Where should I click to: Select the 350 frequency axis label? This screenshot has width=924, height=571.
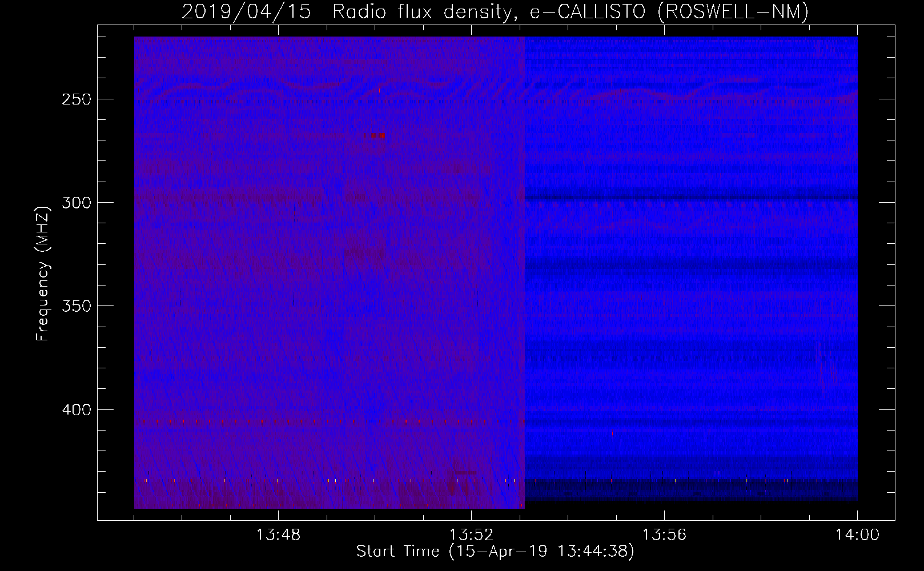click(x=76, y=306)
